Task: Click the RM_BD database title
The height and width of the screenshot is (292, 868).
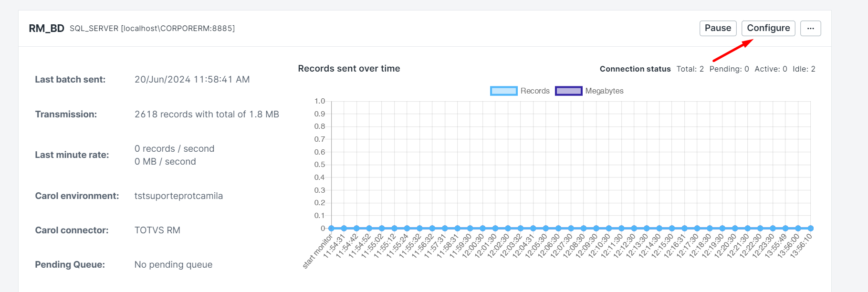Action: 46,29
